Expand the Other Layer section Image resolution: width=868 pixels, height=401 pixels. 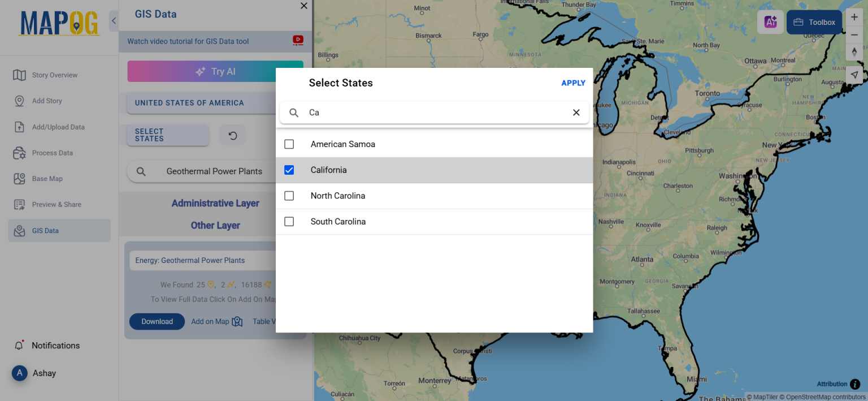point(215,225)
